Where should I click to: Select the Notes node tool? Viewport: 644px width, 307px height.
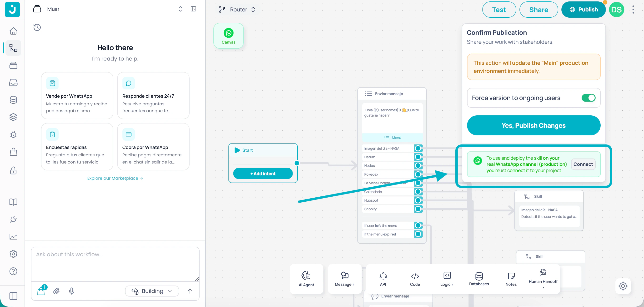(511, 278)
